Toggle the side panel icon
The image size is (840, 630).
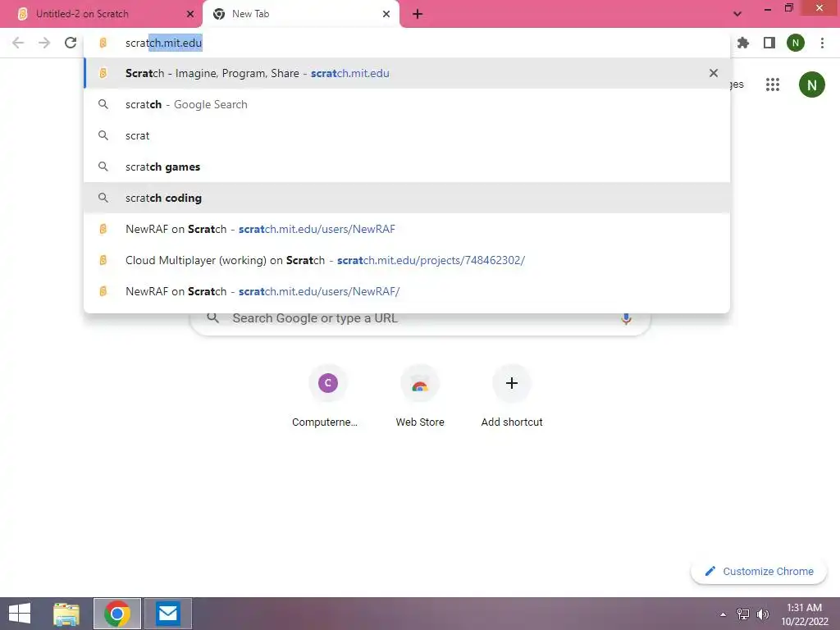tap(769, 43)
